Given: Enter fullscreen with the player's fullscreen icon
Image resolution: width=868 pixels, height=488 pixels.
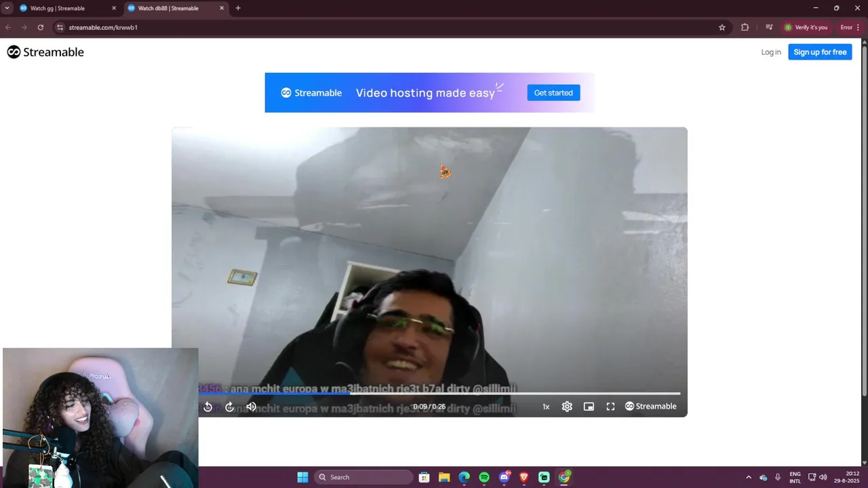Looking at the screenshot, I should point(610,407).
